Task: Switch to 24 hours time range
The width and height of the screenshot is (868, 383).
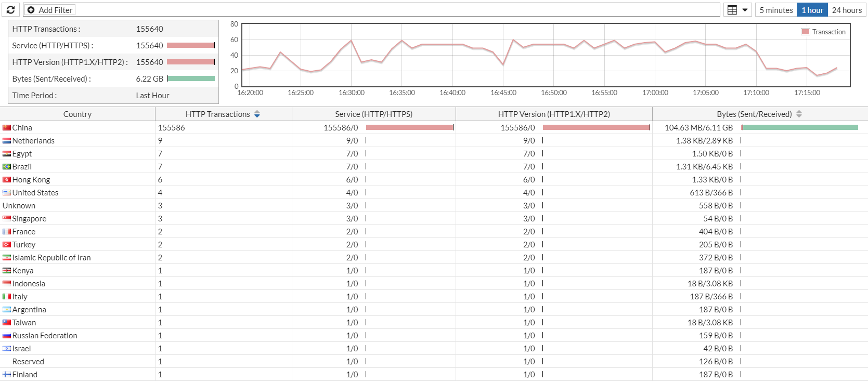Action: tap(847, 10)
